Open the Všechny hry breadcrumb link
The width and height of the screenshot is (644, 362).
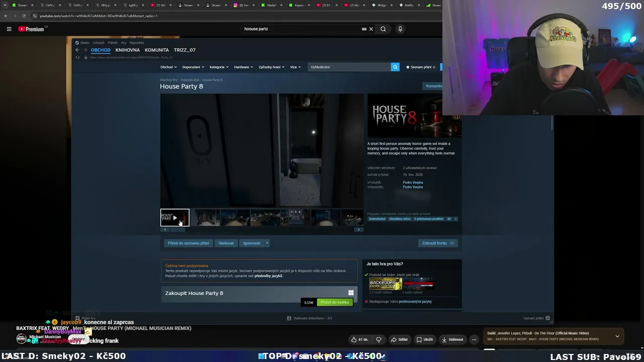(x=169, y=80)
